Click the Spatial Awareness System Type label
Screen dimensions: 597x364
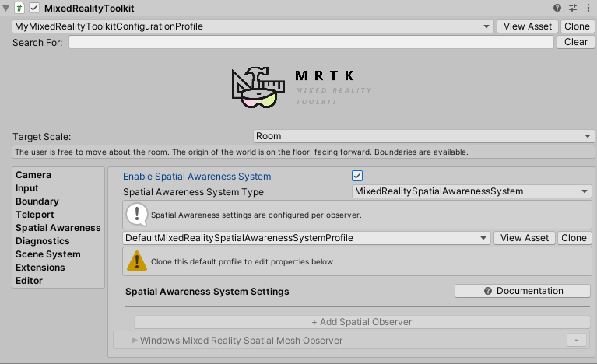pos(193,192)
